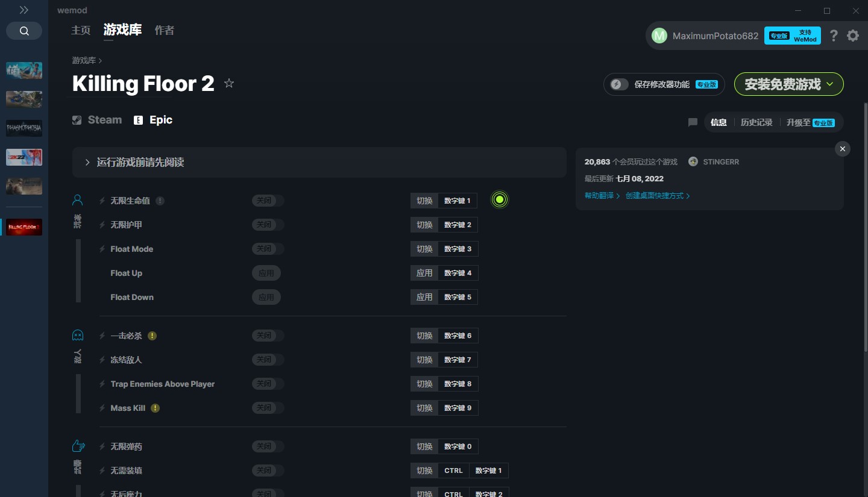Toggle 无限护甲 cheat switch
Screen dimensions: 868x497
click(x=268, y=225)
